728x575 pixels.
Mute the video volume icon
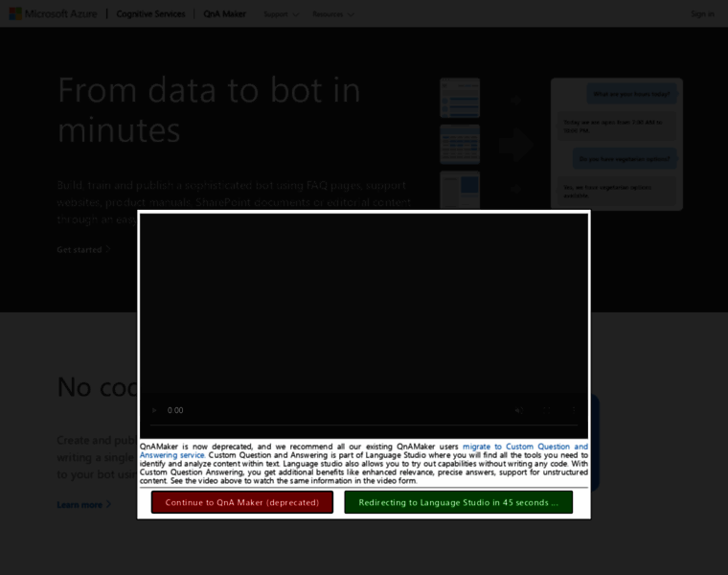519,410
